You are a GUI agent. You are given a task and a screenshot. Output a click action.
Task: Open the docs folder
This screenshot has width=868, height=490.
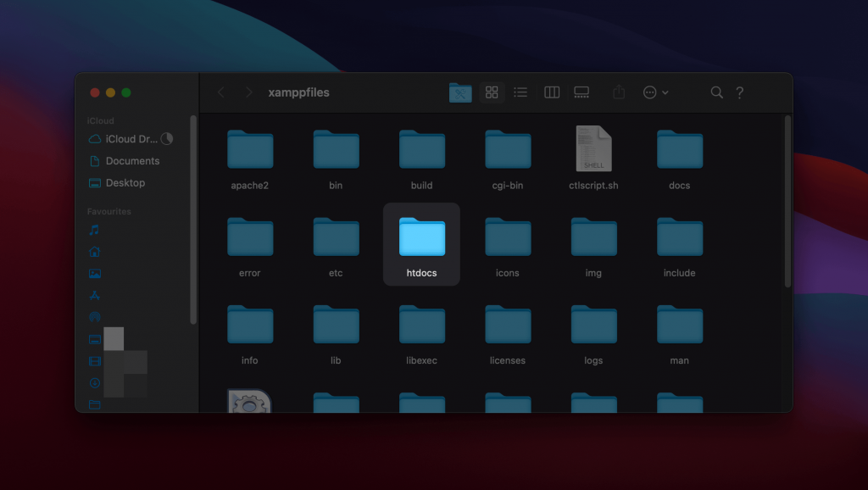tap(680, 149)
